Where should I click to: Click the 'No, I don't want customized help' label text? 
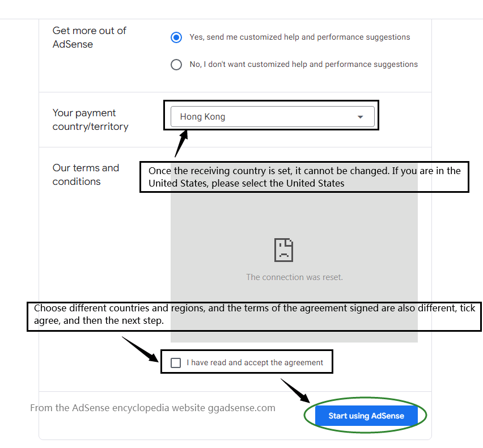click(x=304, y=65)
